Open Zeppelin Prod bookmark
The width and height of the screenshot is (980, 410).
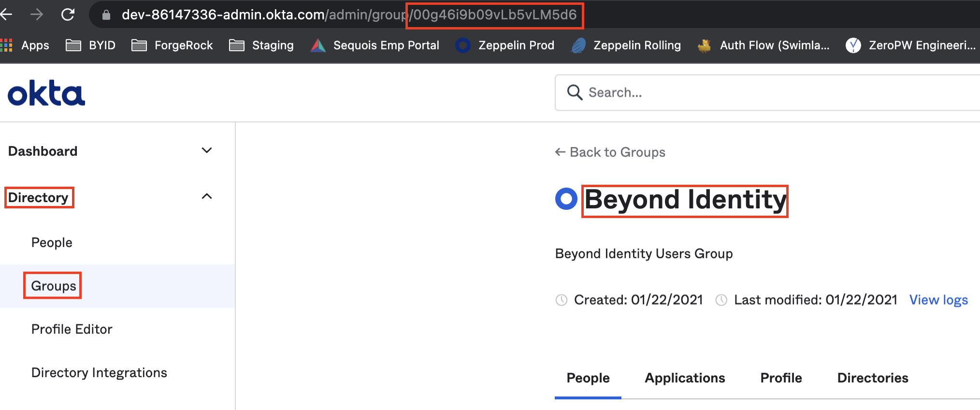(x=505, y=45)
